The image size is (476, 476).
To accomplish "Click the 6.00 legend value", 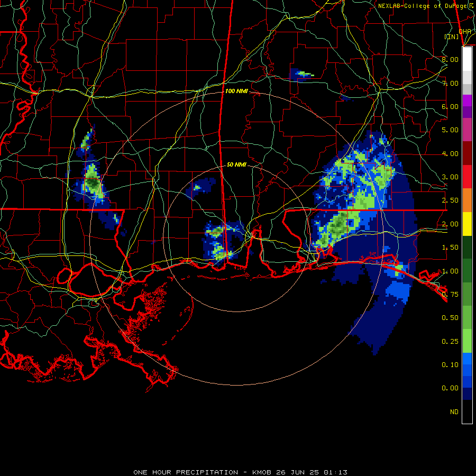I will (450, 106).
